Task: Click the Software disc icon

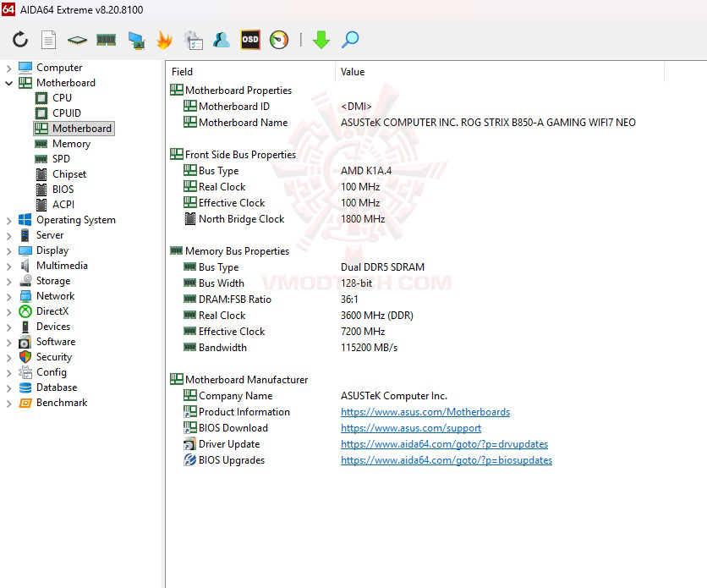Action: tap(25, 342)
